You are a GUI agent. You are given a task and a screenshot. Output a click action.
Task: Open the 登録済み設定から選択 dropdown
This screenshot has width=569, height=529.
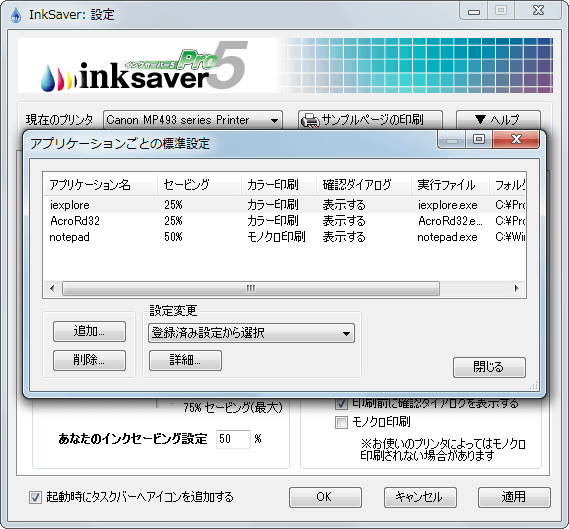[x=251, y=333]
